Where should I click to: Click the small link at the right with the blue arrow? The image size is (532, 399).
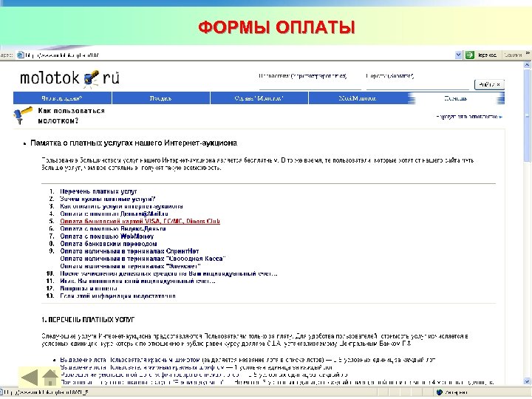[469, 117]
